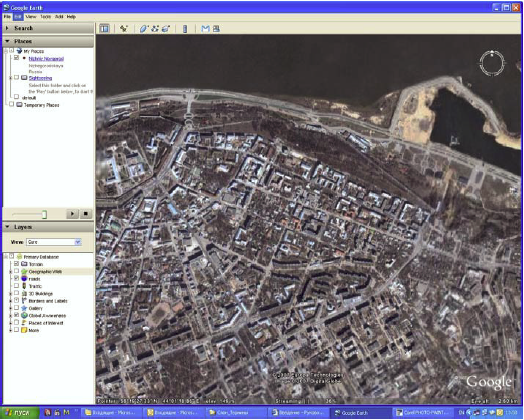Click the More layer icon
524x420 pixels.
[x=24, y=330]
